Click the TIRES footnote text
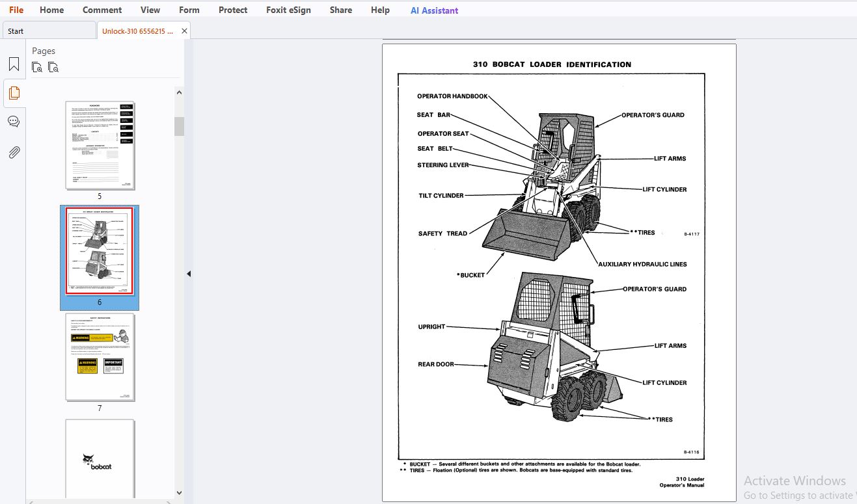 coord(516,470)
